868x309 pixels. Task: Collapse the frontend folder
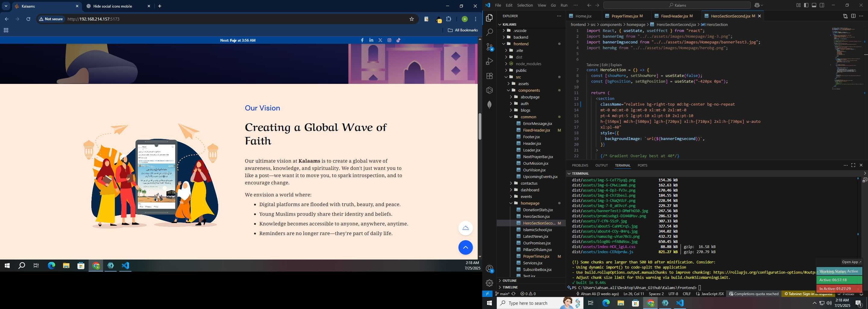click(x=520, y=44)
